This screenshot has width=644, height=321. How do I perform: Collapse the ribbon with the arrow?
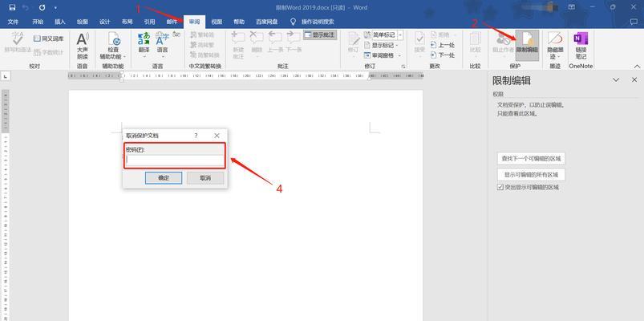click(x=638, y=66)
